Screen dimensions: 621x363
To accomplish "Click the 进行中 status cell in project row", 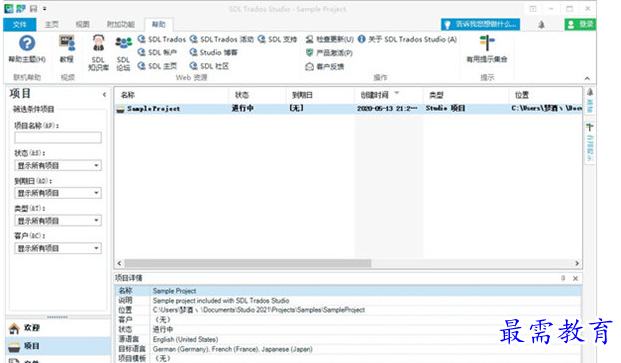I will 242,108.
